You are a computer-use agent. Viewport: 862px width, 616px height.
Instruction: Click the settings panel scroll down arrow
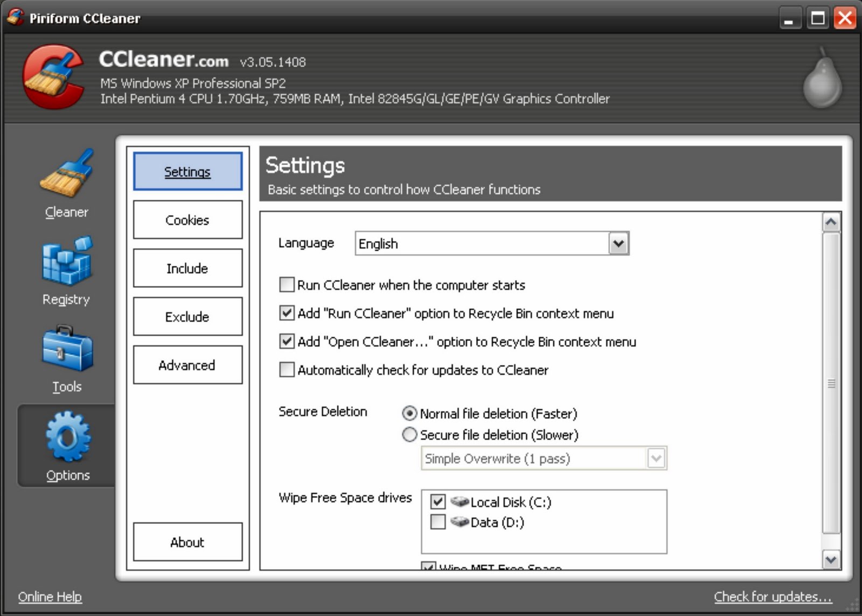831,559
